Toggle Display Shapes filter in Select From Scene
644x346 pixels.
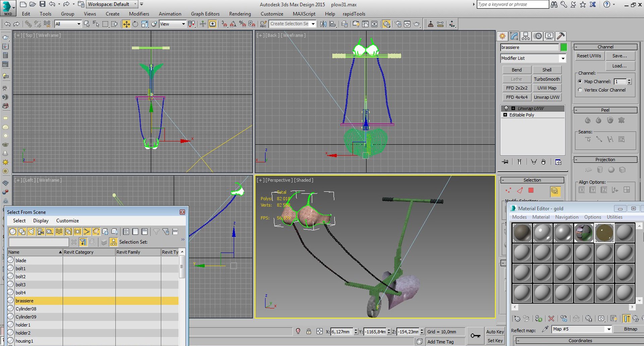[x=22, y=232]
